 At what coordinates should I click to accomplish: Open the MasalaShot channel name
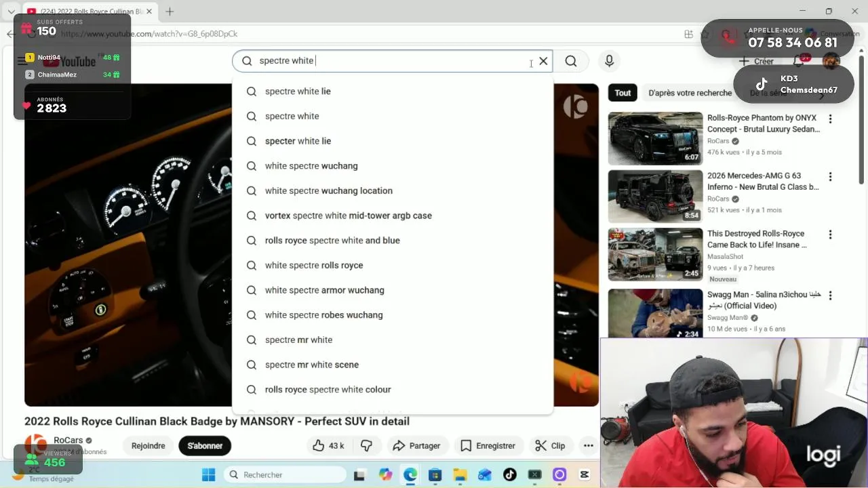(725, 257)
